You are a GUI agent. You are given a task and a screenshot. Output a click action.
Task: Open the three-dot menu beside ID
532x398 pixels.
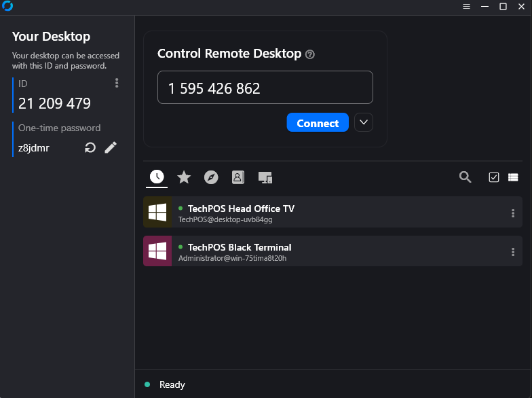(117, 83)
